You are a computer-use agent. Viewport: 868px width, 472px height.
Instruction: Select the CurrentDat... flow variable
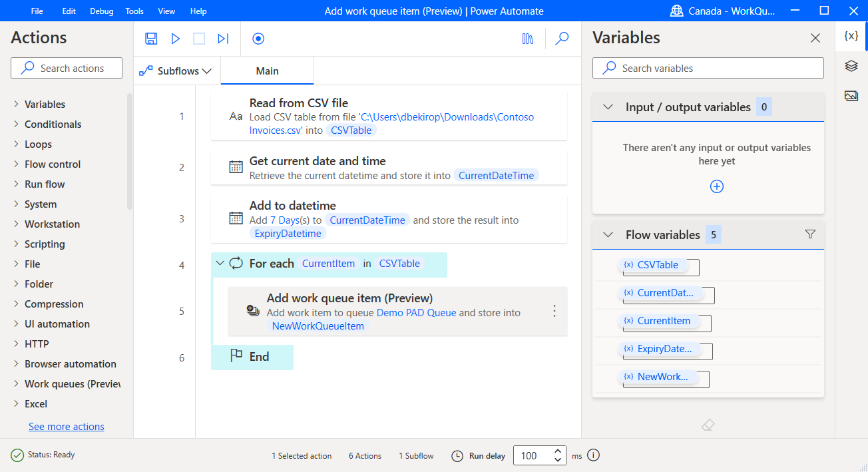point(660,293)
